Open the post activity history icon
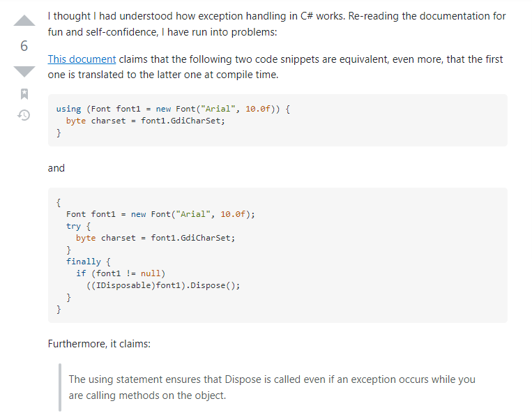 24,115
